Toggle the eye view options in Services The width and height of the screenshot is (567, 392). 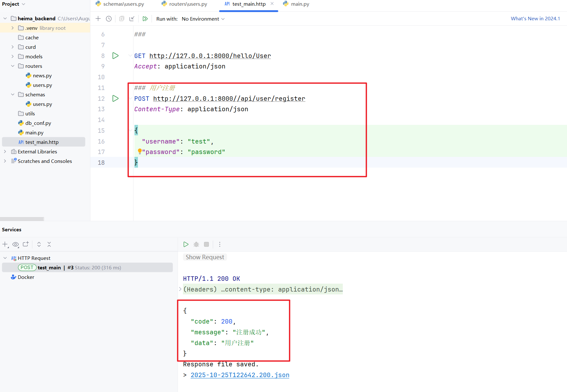pos(16,244)
